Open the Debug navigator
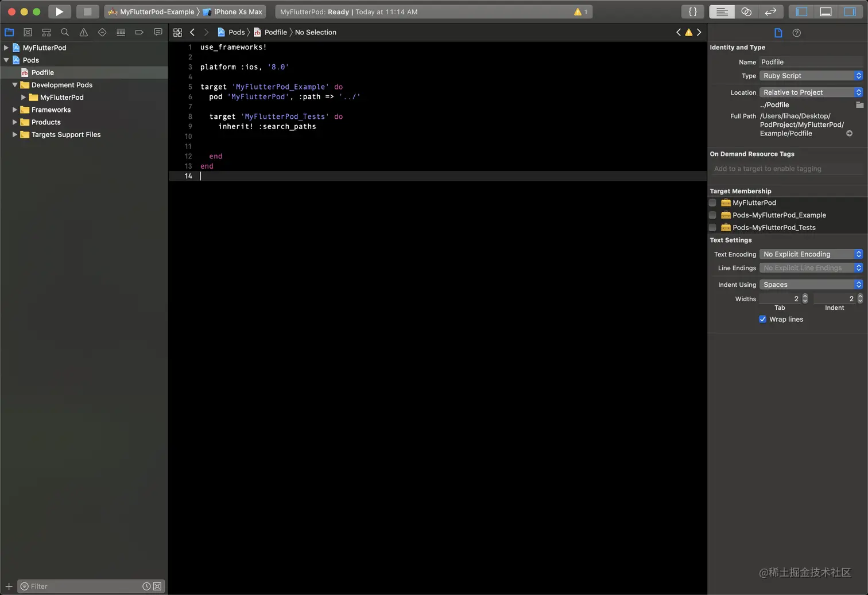Screen dimensions: 868x595 click(x=121, y=32)
